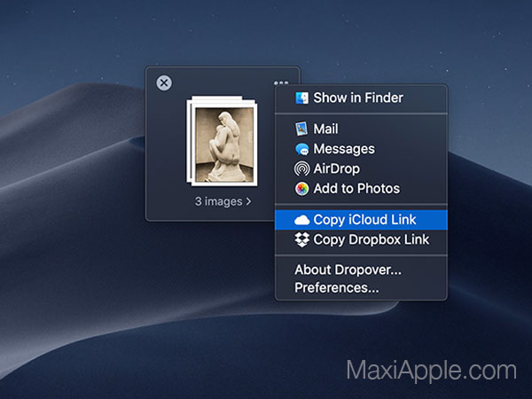The image size is (532, 399).
Task: Click the iCloud cloud icon
Action: [x=302, y=220]
